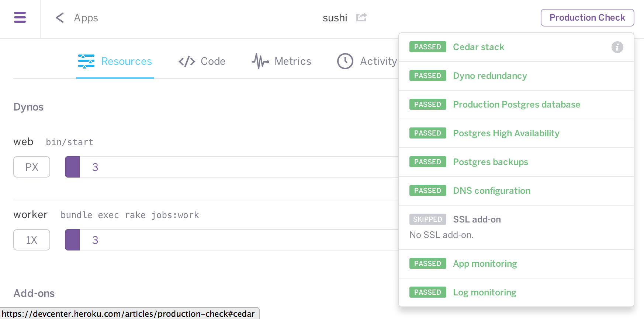Click the 'web' process type label
The image size is (644, 319).
pos(23,142)
